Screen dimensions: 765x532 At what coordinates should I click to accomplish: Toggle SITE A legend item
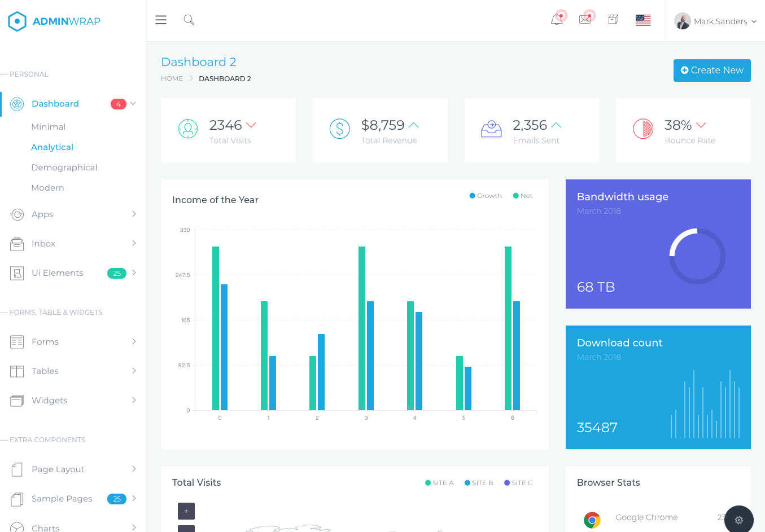coord(439,483)
